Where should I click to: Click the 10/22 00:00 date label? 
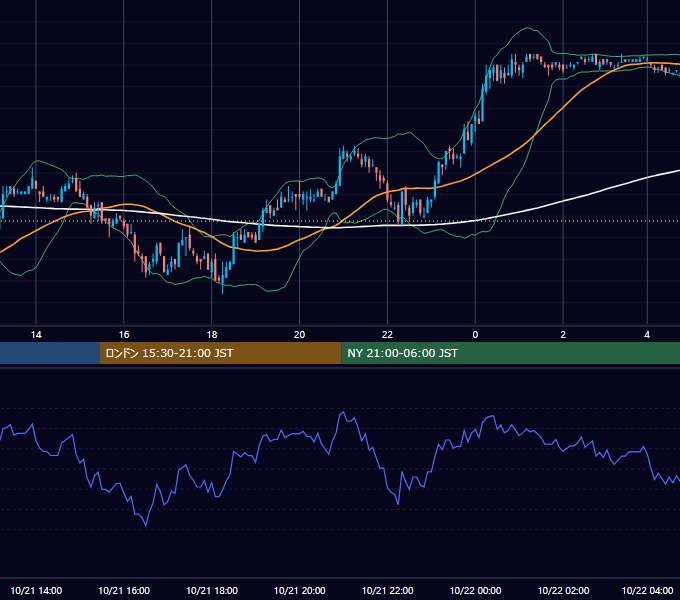point(475,590)
